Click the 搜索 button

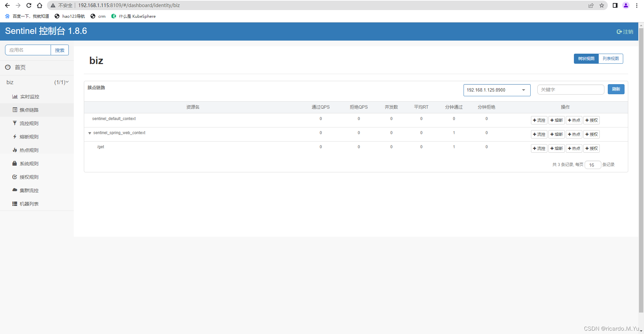[x=60, y=50]
